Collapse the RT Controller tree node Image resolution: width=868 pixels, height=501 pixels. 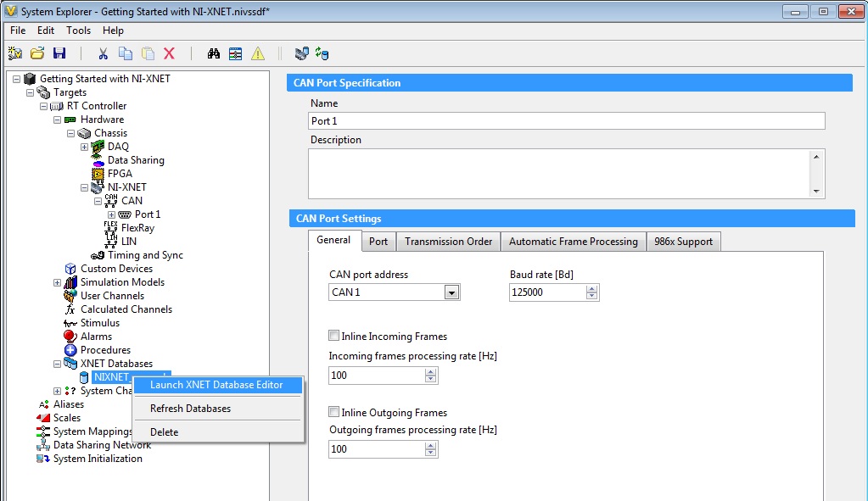(43, 106)
